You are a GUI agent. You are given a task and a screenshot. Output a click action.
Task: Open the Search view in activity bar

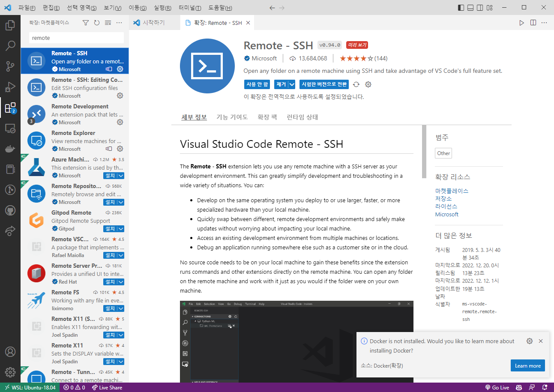coord(10,45)
